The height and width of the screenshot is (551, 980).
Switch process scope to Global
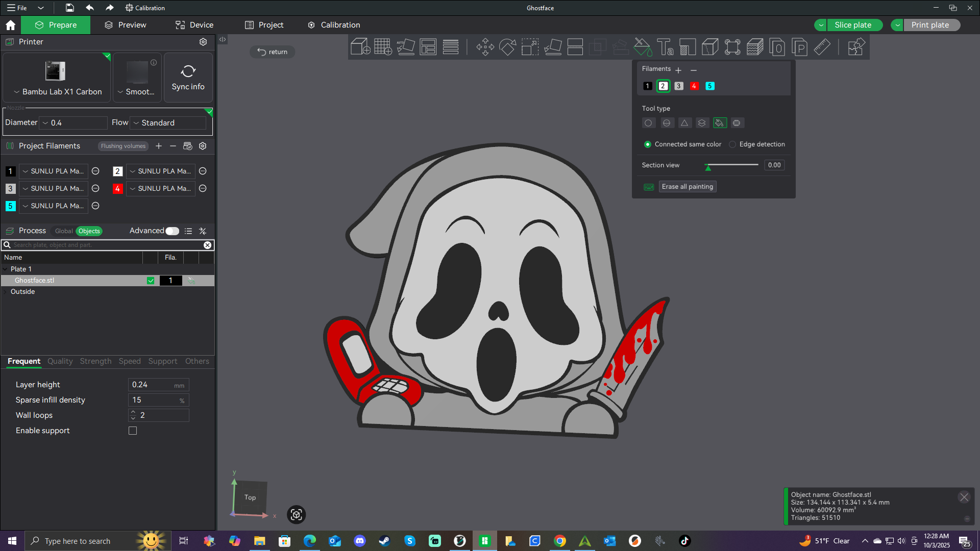(64, 231)
